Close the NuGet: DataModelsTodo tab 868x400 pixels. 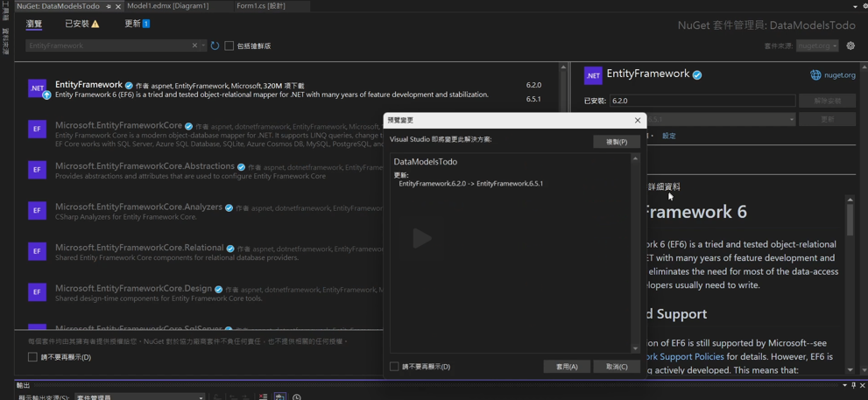click(x=118, y=6)
